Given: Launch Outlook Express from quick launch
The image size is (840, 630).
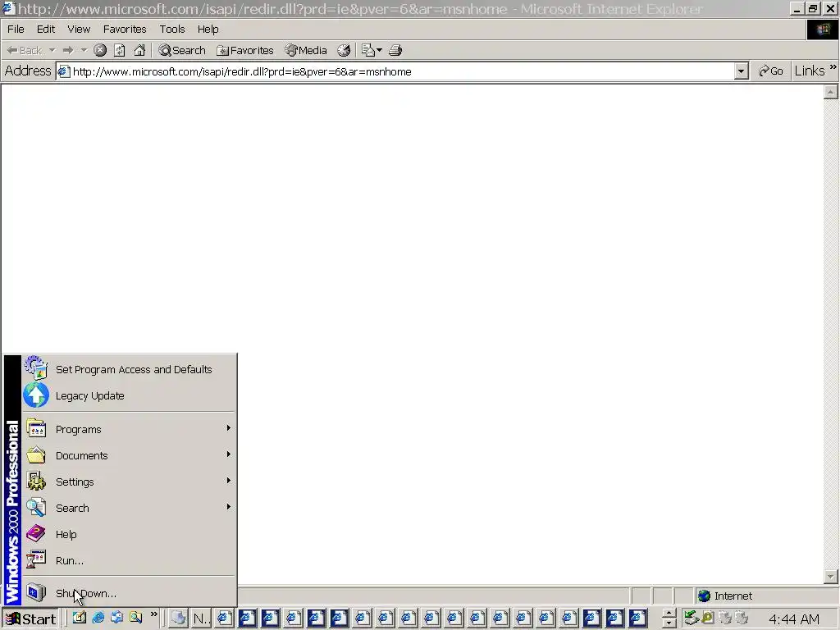Looking at the screenshot, I should 116,618.
